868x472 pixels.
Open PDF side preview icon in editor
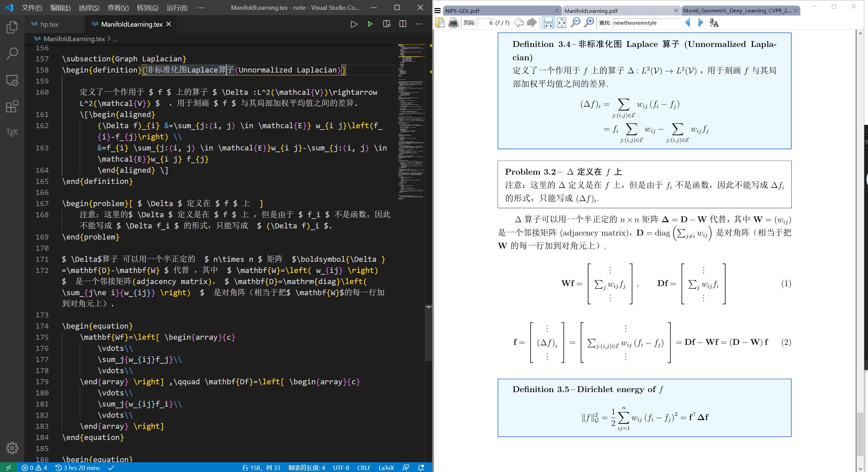[387, 24]
